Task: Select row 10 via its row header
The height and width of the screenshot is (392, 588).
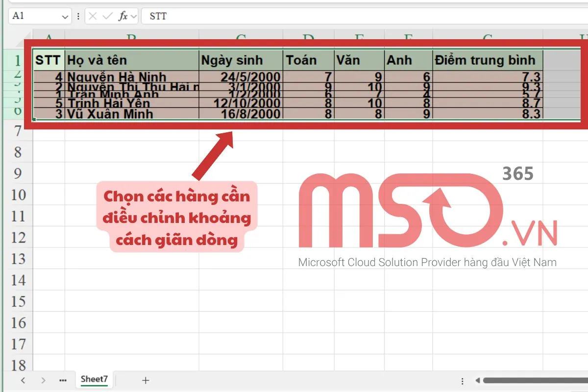Action: pos(18,195)
